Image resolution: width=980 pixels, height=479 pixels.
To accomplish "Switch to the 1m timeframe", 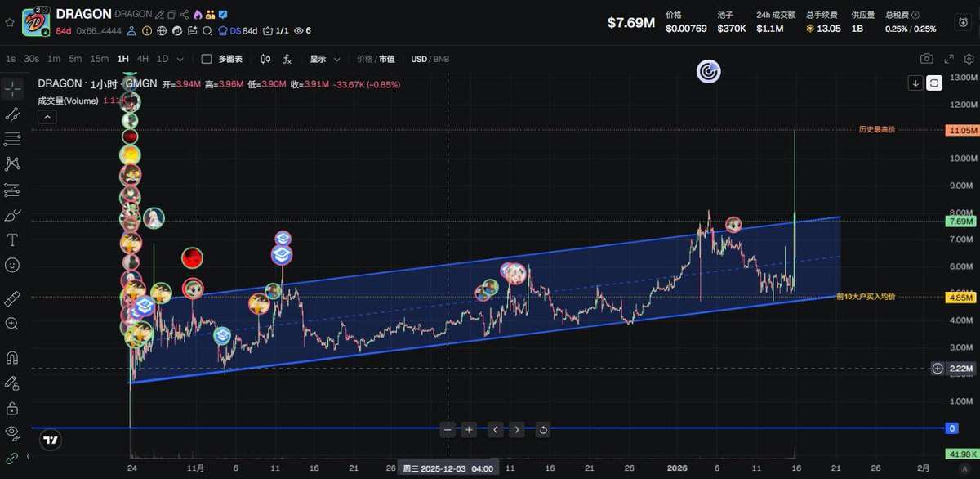I will click(54, 59).
